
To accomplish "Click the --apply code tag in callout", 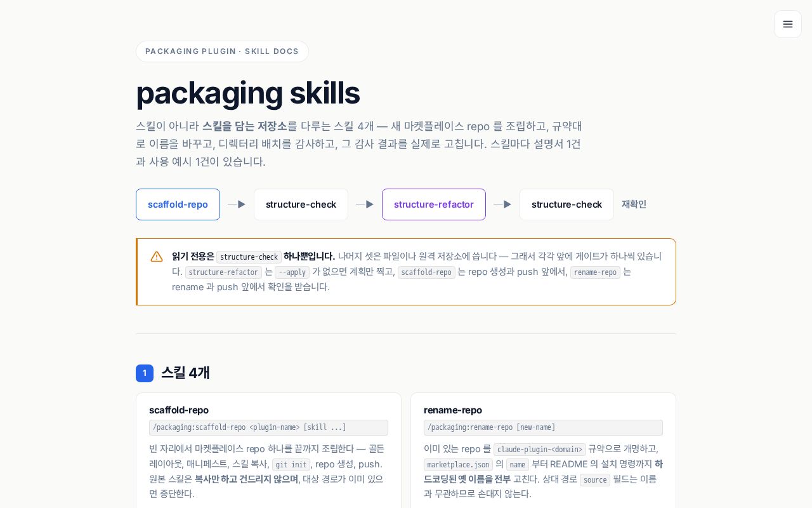I will pos(292,272).
